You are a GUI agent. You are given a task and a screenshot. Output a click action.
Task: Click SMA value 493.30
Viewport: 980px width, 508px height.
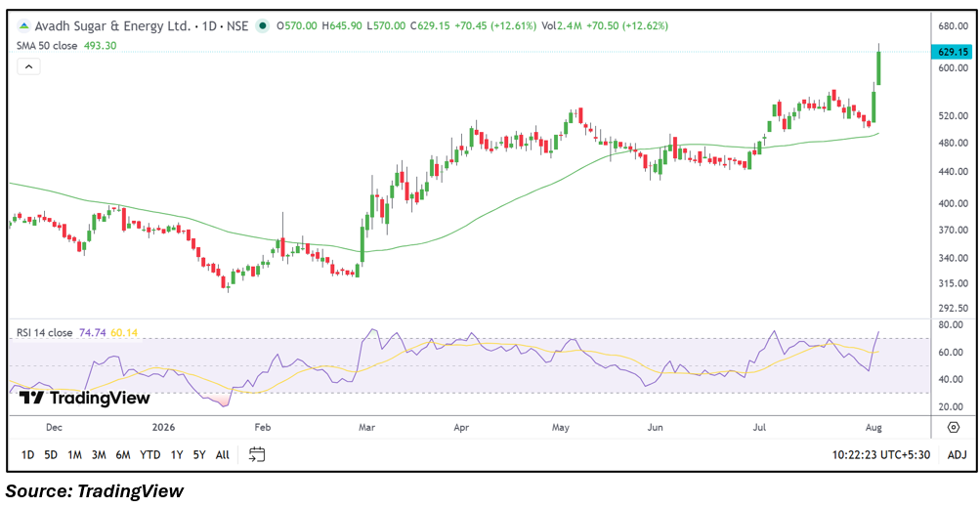coord(100,46)
